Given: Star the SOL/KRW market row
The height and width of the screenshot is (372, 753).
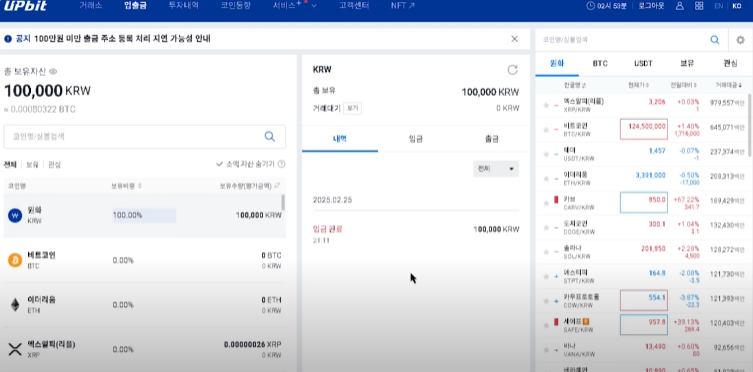Looking at the screenshot, I should point(546,252).
